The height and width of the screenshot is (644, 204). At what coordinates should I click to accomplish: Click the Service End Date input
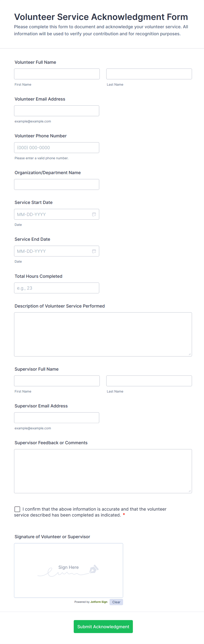[x=53, y=251]
